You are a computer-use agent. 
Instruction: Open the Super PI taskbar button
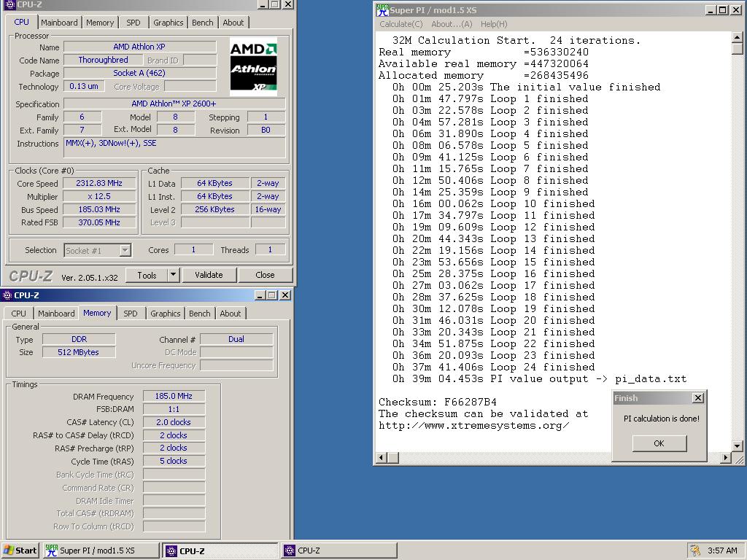[x=101, y=551]
